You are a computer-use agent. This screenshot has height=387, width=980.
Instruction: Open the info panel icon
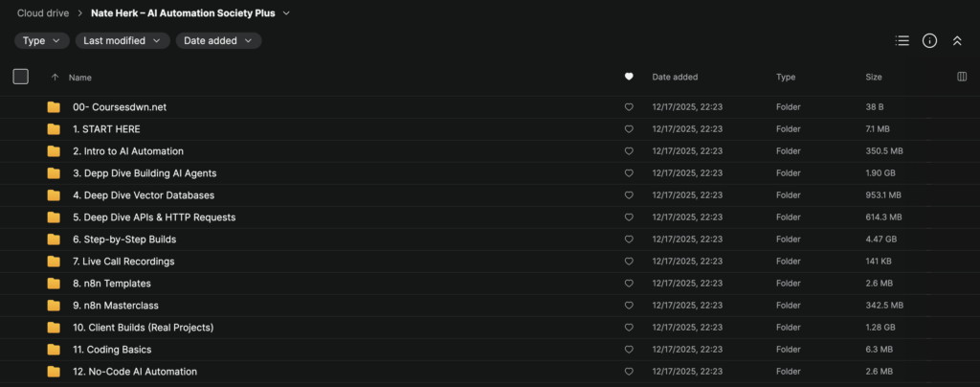(x=929, y=40)
